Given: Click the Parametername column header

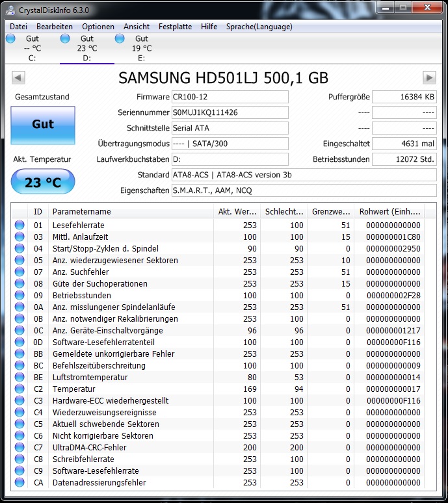Looking at the screenshot, I should [131, 212].
